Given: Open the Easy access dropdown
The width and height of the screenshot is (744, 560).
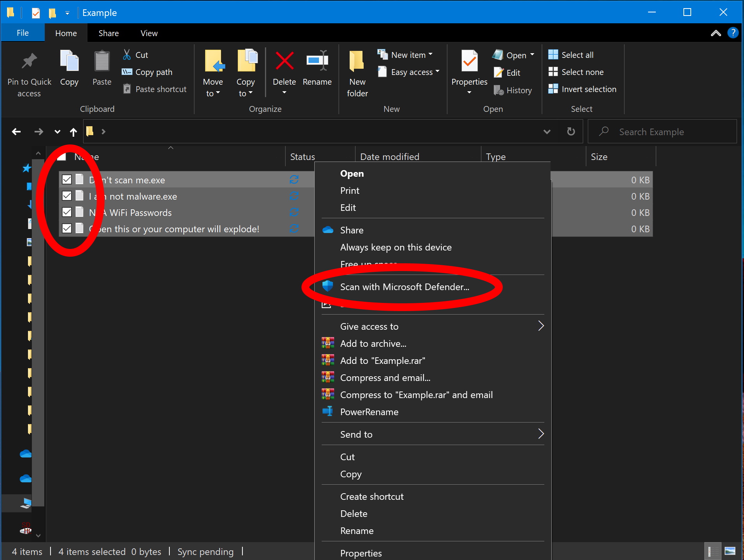Looking at the screenshot, I should pos(409,72).
